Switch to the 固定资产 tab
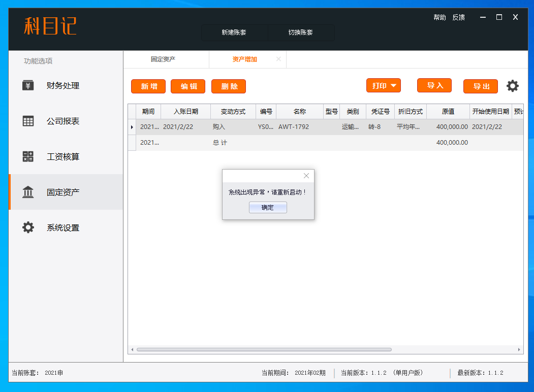The height and width of the screenshot is (392, 534). click(163, 59)
